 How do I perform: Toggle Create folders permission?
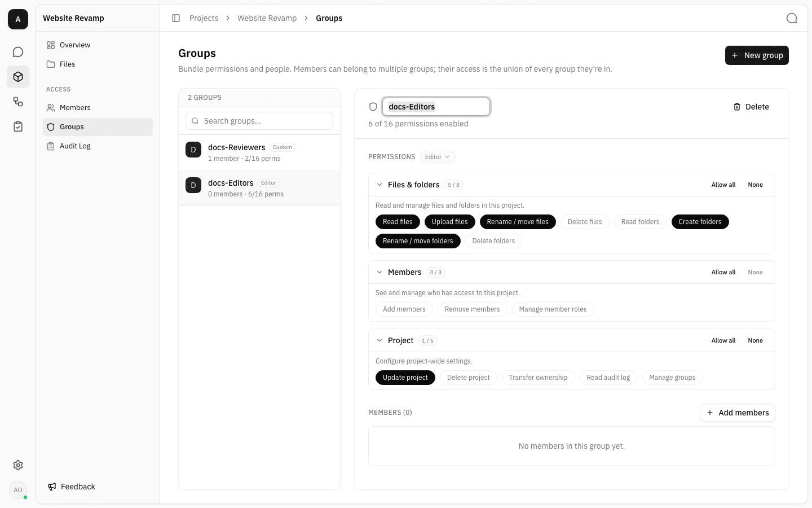click(700, 222)
